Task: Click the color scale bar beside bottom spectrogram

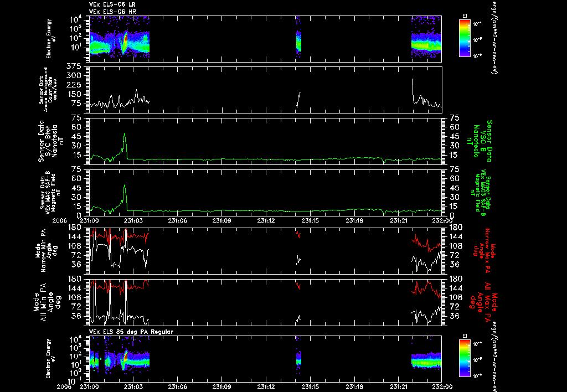Action: coord(465,359)
